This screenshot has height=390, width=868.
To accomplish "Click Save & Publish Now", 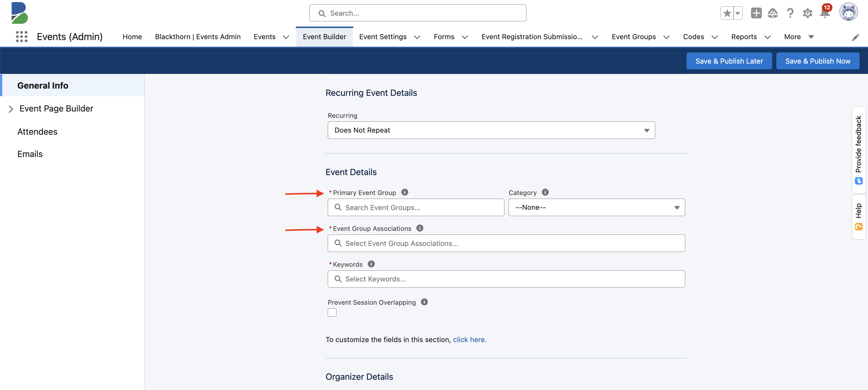I will click(x=818, y=61).
